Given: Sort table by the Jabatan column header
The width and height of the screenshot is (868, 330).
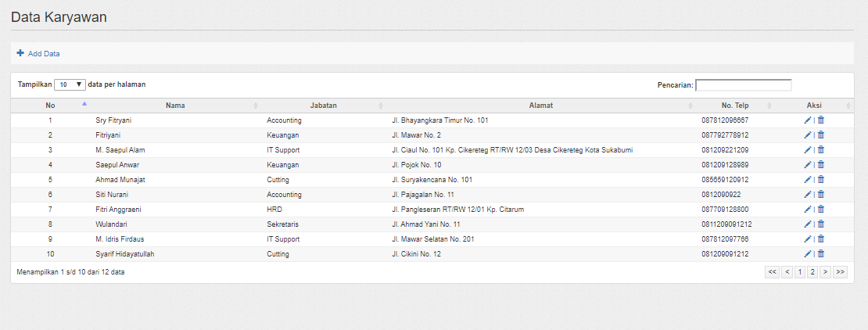Looking at the screenshot, I should click(x=323, y=106).
